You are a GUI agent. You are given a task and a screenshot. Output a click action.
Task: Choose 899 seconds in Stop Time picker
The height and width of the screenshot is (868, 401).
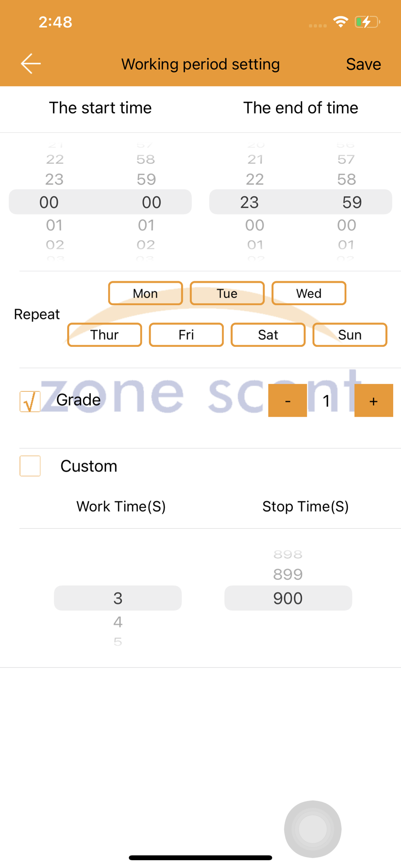288,574
